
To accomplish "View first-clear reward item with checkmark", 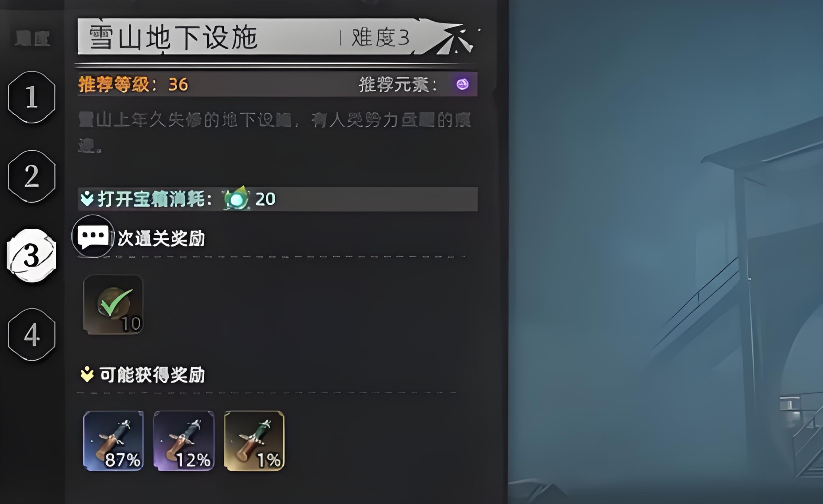I will [113, 305].
